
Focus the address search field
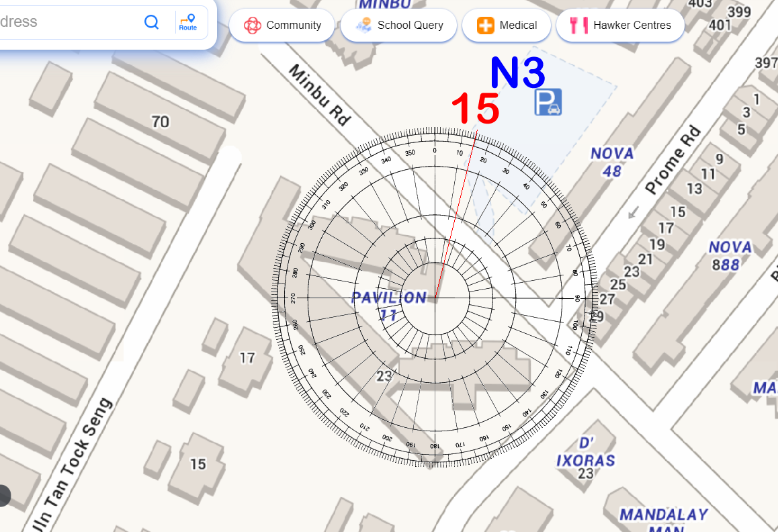click(67, 21)
